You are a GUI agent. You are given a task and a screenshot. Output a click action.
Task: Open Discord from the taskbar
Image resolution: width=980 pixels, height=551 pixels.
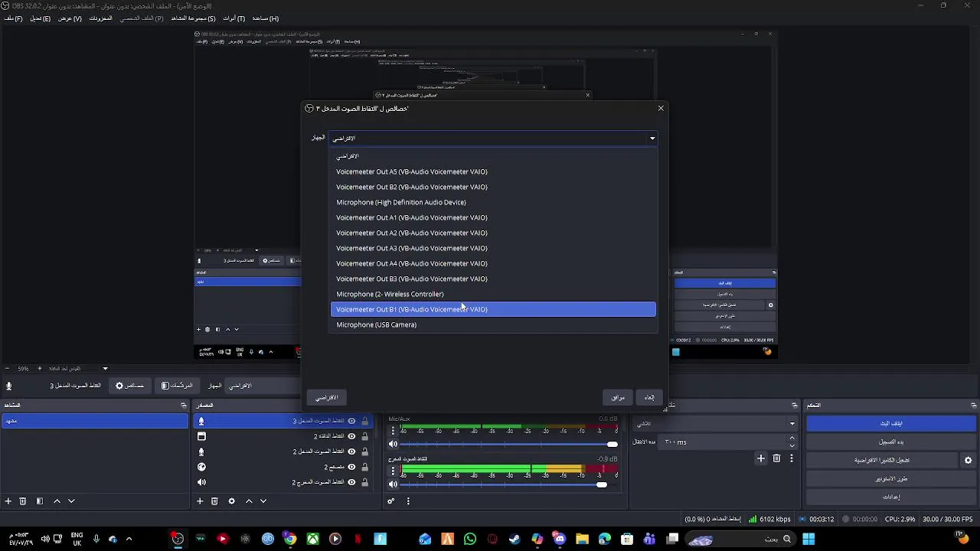tap(560, 539)
